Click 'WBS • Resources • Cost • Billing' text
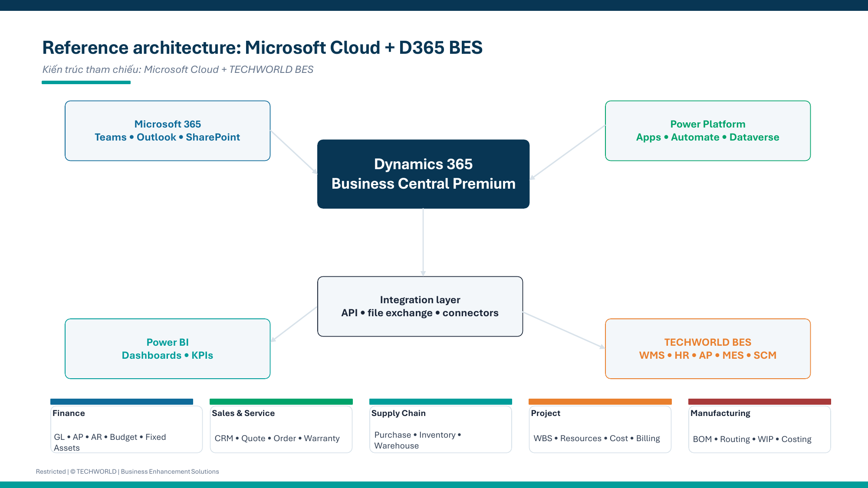 (x=597, y=438)
